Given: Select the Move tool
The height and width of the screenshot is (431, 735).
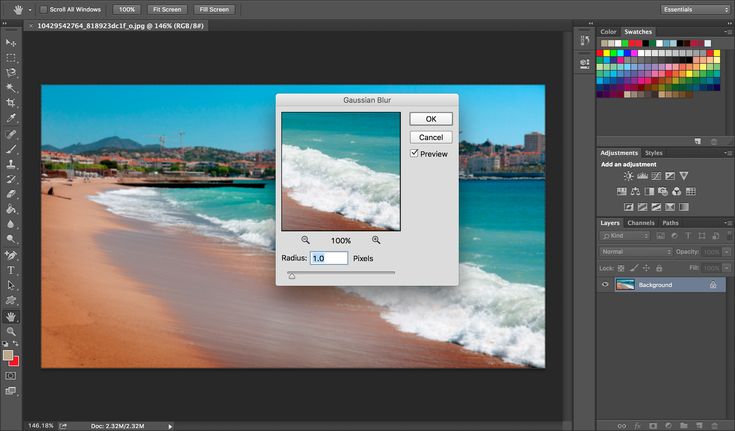Looking at the screenshot, I should 11,43.
